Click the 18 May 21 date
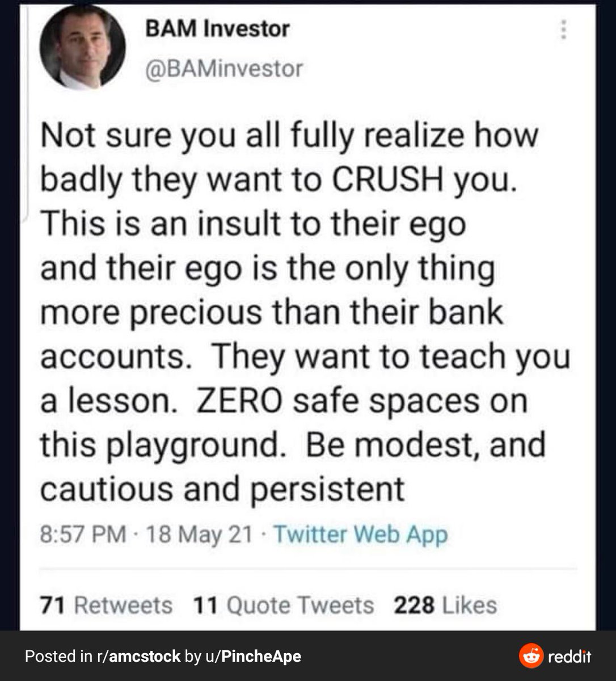616x681 pixels. [198, 535]
